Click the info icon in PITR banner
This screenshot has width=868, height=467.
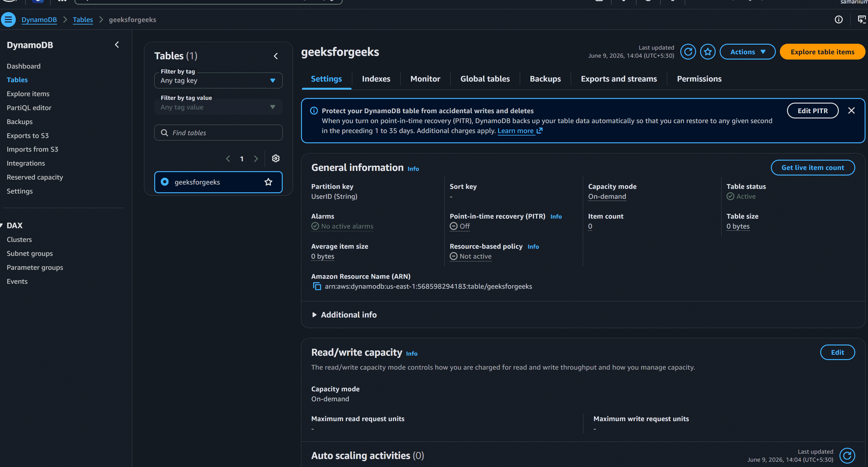314,111
